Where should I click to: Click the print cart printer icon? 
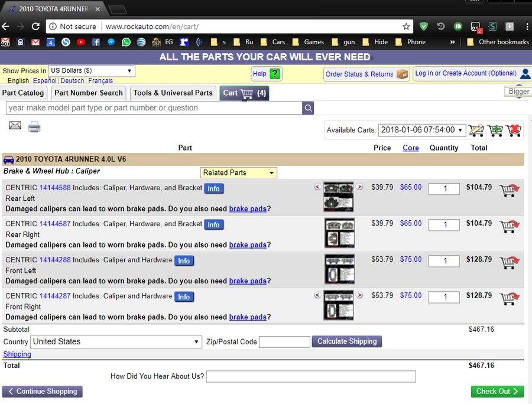[x=34, y=126]
